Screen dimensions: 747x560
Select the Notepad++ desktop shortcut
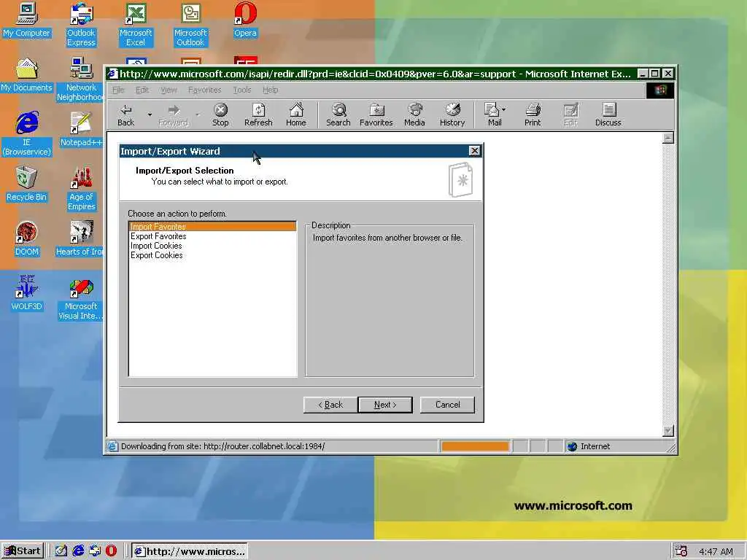81,130
